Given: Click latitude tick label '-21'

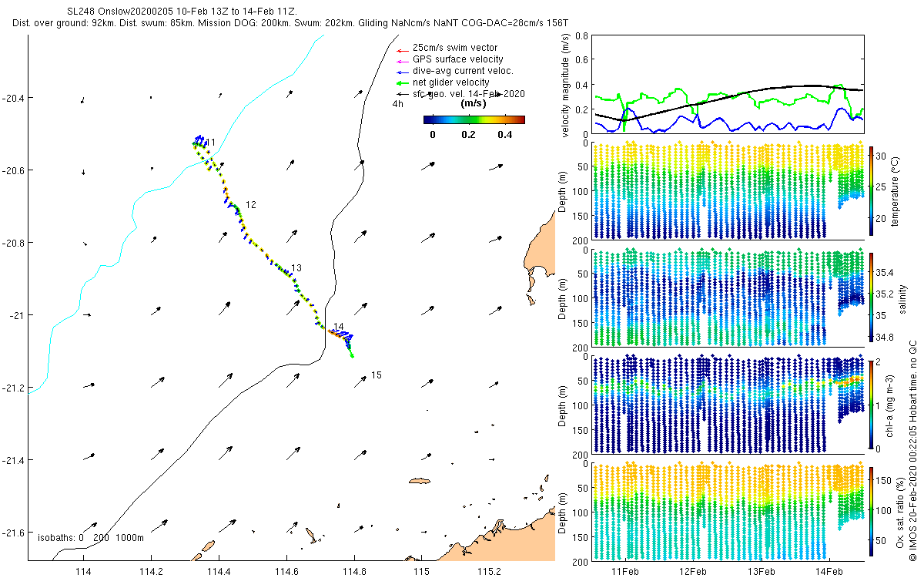Looking at the screenshot, I should pos(17,315).
